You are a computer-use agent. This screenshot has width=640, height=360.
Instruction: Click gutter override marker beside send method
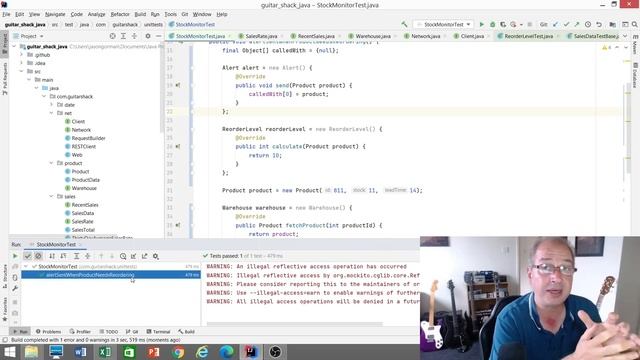click(178, 85)
